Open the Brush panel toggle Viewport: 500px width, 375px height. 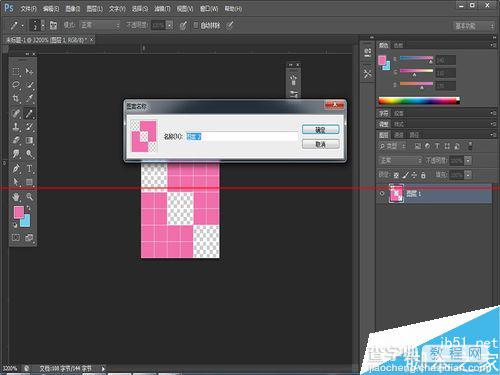[x=53, y=25]
